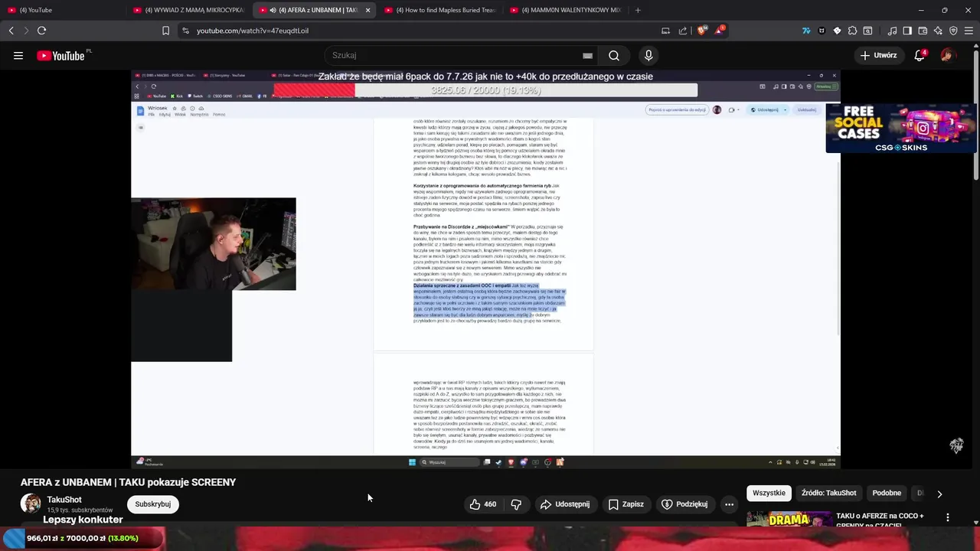The width and height of the screenshot is (980, 551).
Task: Focus the Szukaj search field
Action: pos(459,55)
